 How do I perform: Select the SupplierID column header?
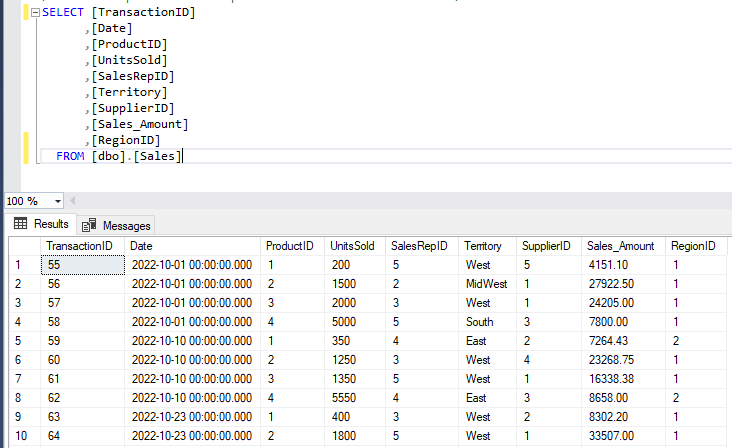coord(549,246)
